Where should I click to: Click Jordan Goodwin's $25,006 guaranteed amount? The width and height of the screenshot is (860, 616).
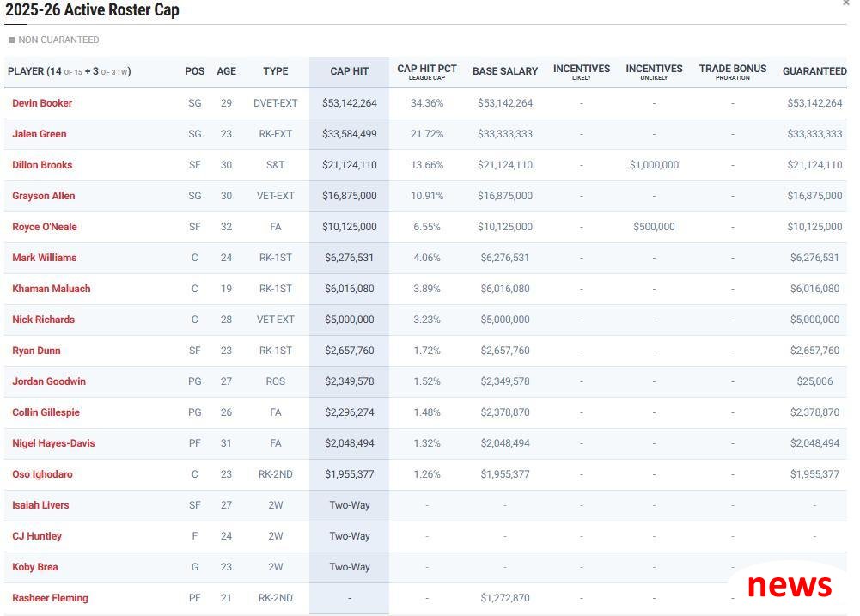(x=814, y=381)
